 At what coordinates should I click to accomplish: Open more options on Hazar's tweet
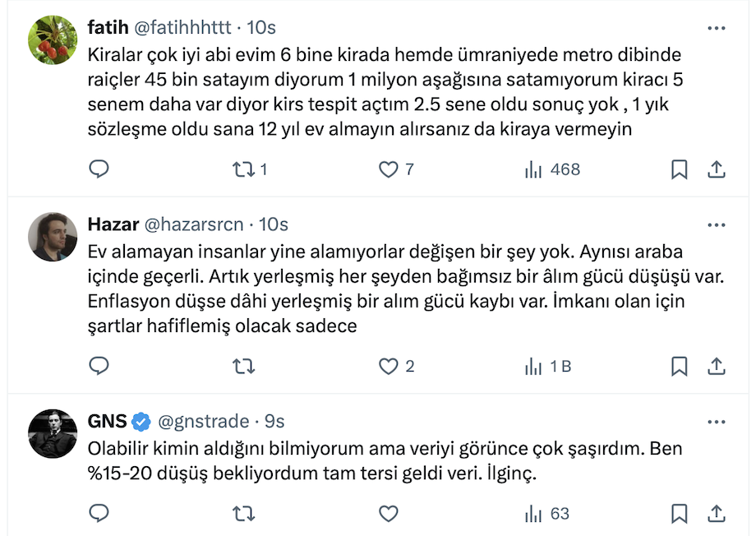[717, 224]
